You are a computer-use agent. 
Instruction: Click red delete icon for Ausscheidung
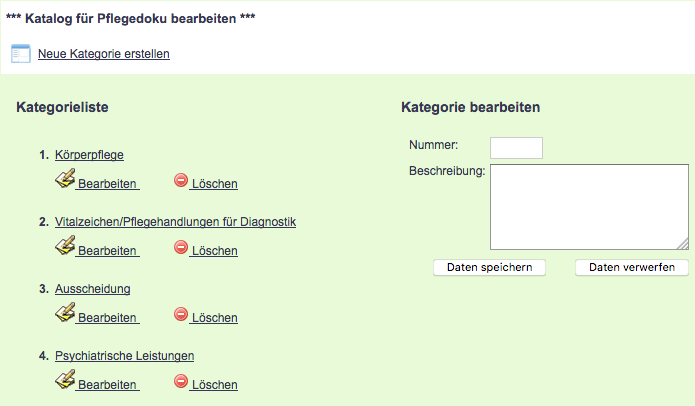pos(181,315)
